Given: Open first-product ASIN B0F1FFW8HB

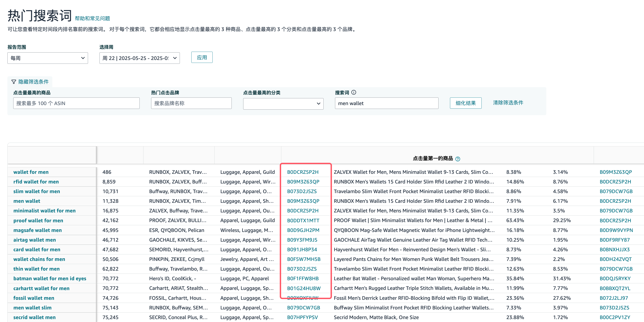Looking at the screenshot, I should [x=303, y=278].
